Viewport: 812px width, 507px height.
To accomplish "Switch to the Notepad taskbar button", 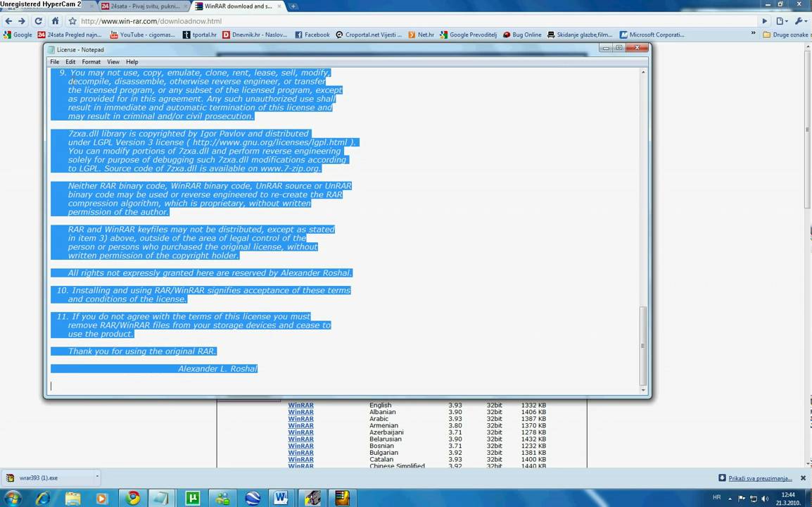I will click(162, 498).
